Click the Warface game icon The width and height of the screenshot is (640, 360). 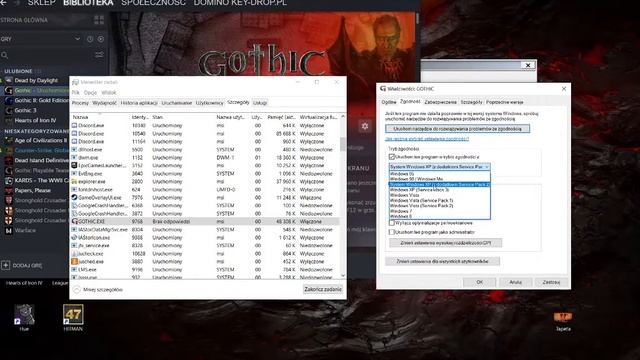(9, 231)
